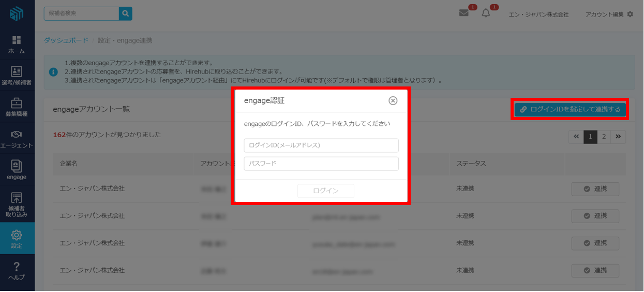Open アカウント編集 settings menu
The height and width of the screenshot is (292, 644).
coord(609,14)
